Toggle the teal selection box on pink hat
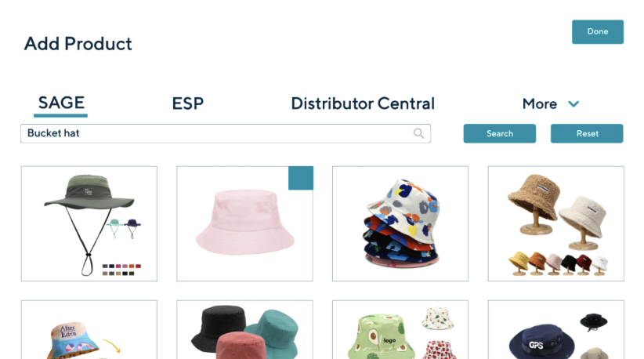644x359 pixels. pos(301,178)
